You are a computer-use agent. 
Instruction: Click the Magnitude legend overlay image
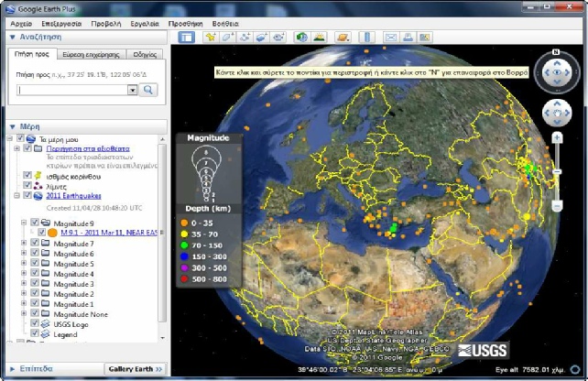coord(208,211)
